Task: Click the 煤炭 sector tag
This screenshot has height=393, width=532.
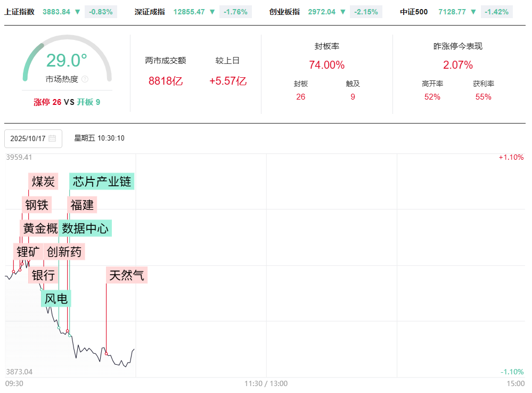Action: (x=43, y=182)
